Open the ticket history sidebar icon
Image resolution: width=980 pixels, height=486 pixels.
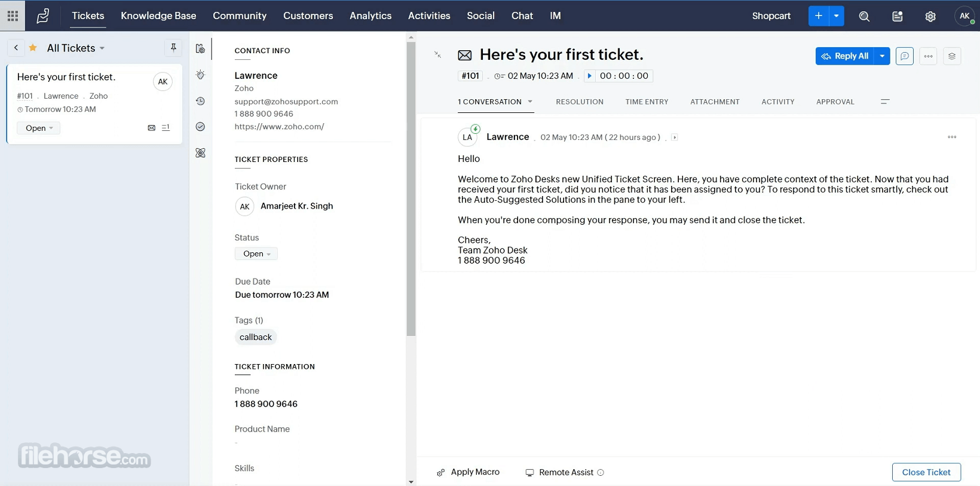[200, 101]
